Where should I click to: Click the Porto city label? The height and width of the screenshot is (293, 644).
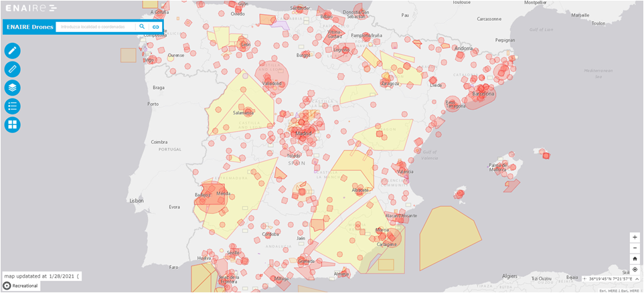pyautogui.click(x=153, y=104)
